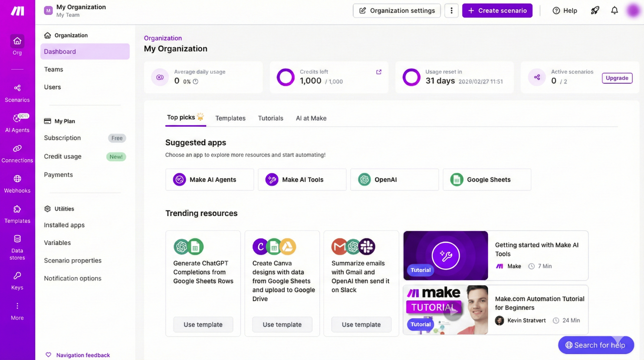Open the user avatar menu

[x=633, y=11]
